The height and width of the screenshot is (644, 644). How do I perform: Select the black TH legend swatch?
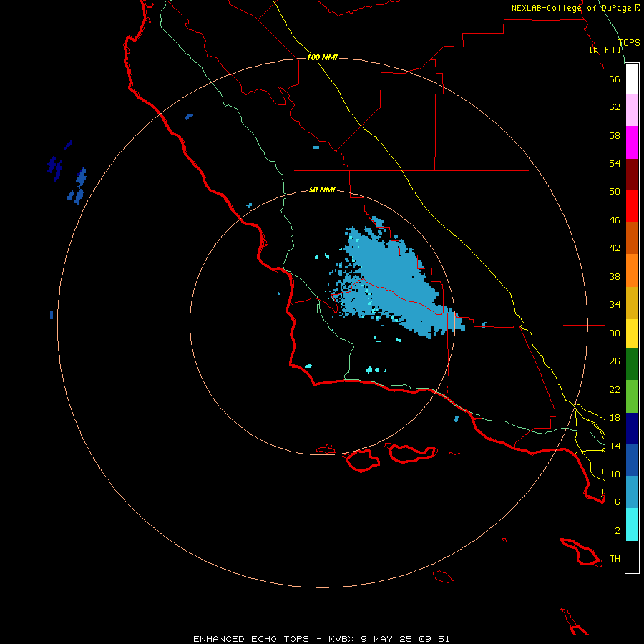pos(632,557)
